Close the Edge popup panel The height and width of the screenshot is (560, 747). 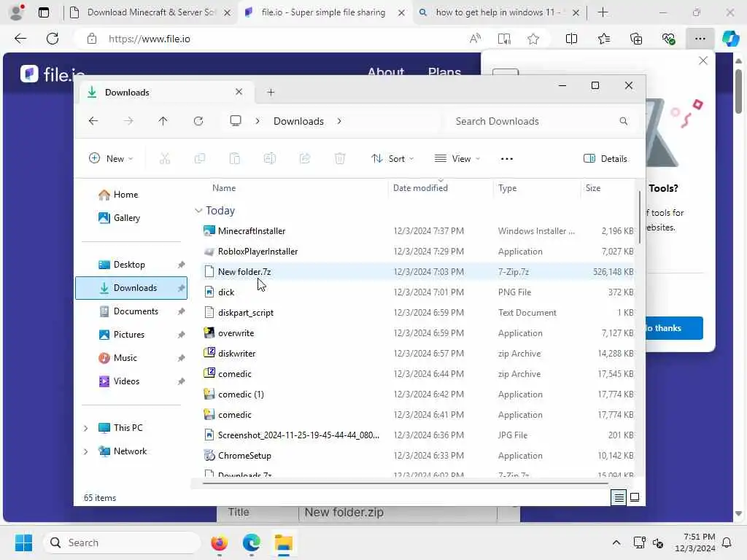(x=703, y=61)
